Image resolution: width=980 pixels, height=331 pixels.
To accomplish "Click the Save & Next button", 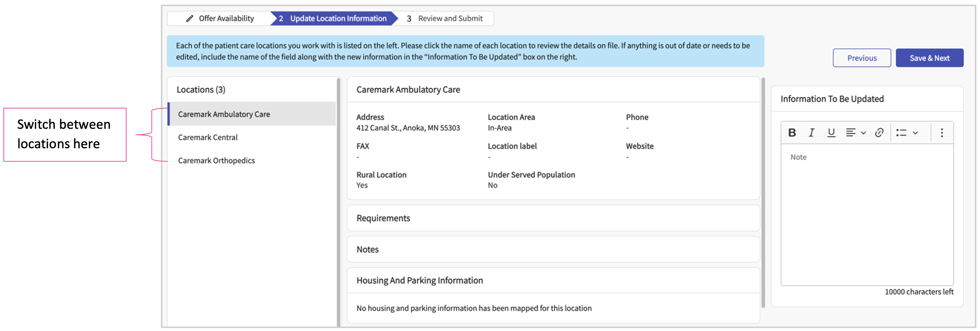I will 929,58.
